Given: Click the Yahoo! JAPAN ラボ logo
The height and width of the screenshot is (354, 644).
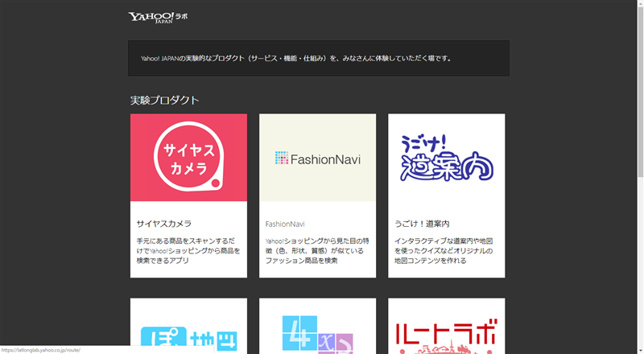Looking at the screenshot, I should click(158, 17).
